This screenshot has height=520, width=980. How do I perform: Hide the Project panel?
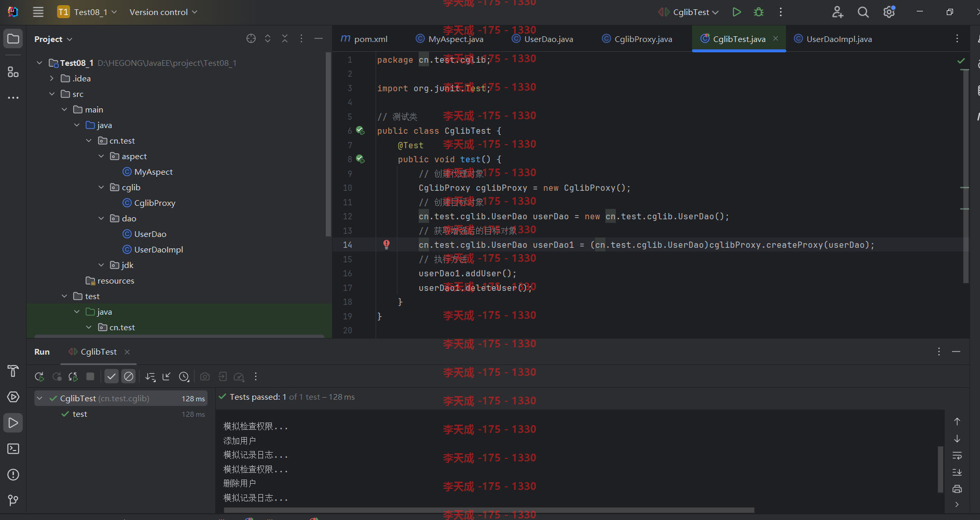(x=319, y=39)
